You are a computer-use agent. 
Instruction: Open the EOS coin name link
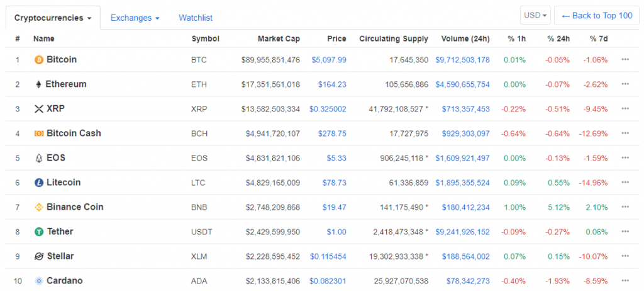coord(55,158)
